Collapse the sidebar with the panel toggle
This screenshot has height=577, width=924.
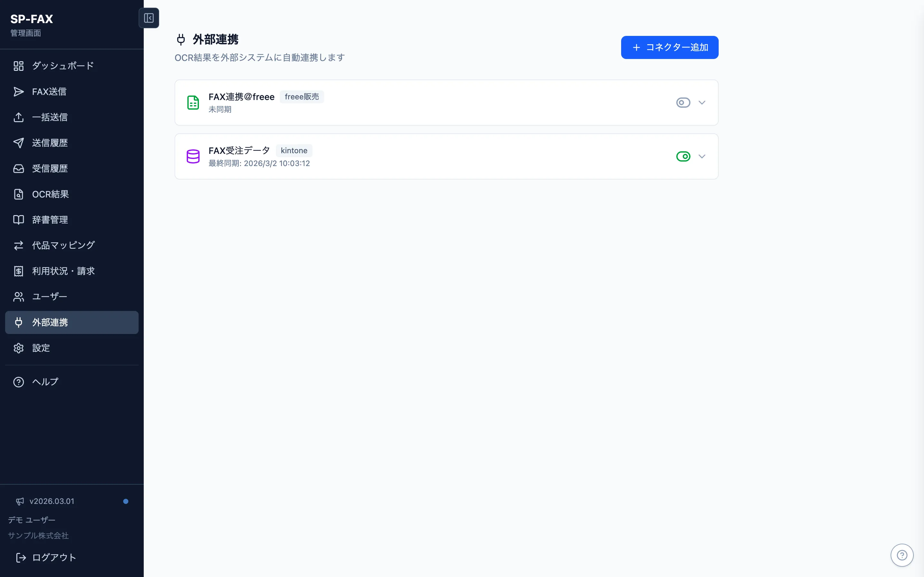point(149,18)
